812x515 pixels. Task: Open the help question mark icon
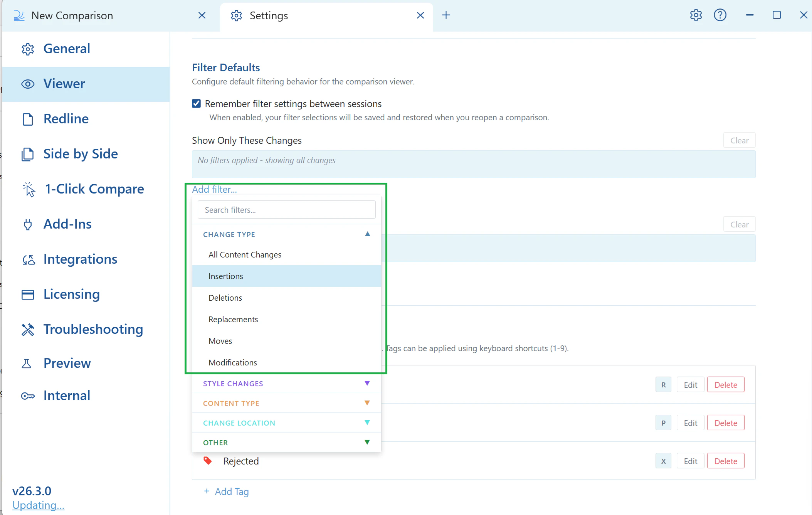(720, 15)
